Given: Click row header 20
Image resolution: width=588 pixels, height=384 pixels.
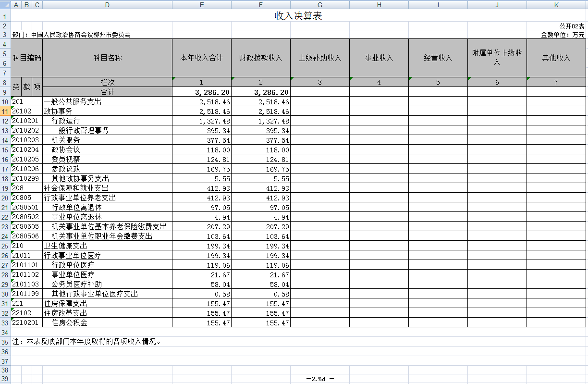Looking at the screenshot, I should tap(5, 198).
